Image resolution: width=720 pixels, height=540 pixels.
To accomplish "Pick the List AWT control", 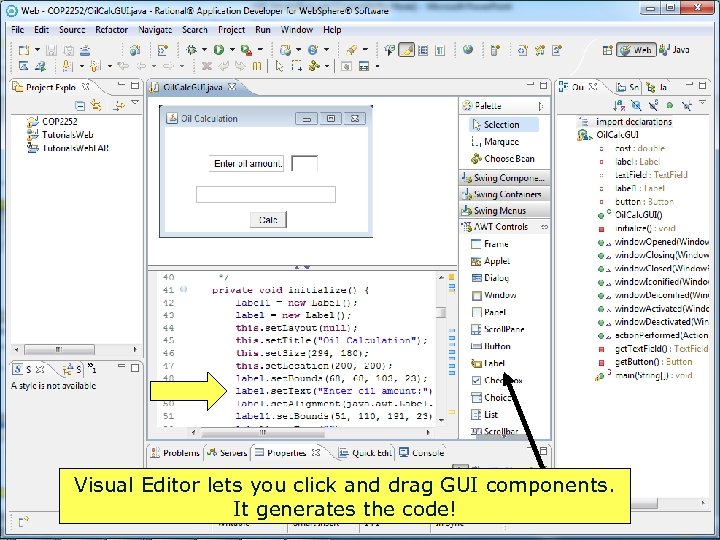I will pos(484,415).
